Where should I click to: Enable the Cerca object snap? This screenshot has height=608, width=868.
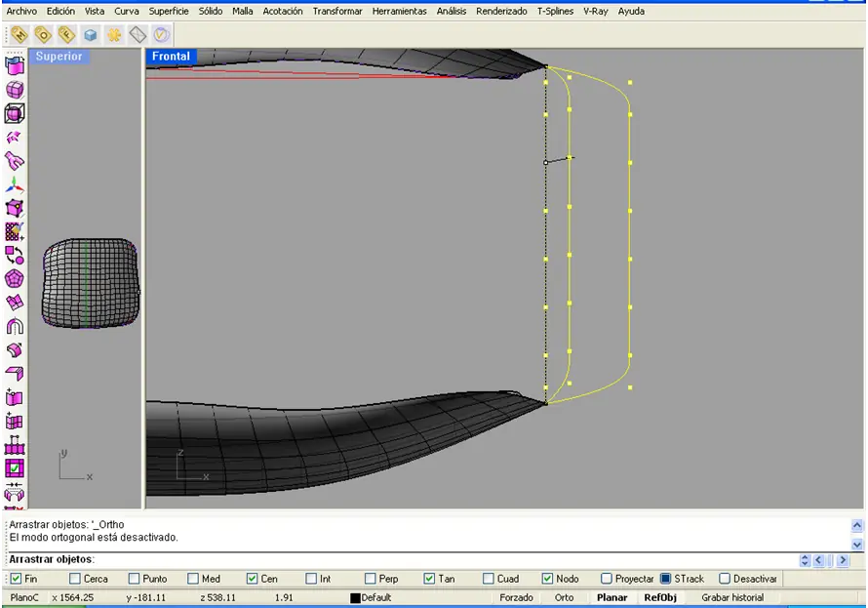(x=75, y=579)
